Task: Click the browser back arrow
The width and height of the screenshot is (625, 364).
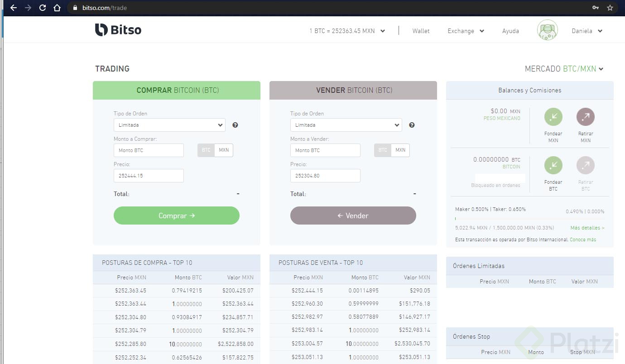Action: (x=13, y=8)
